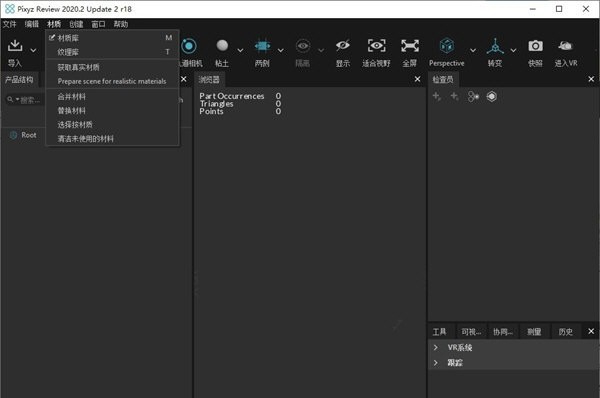
Task: Choose 纹理库 entry with shortcut T
Action: point(112,52)
